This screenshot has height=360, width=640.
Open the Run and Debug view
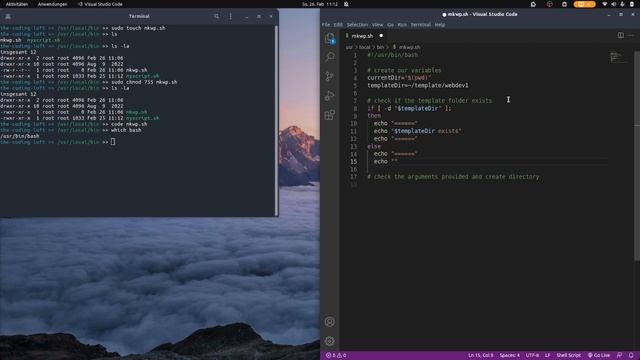click(330, 96)
